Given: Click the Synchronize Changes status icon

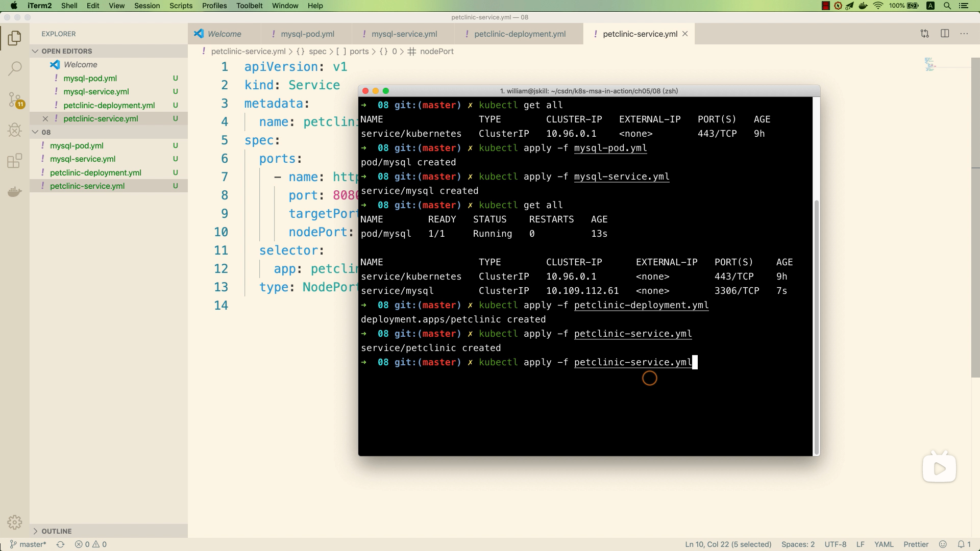Looking at the screenshot, I should (60, 544).
